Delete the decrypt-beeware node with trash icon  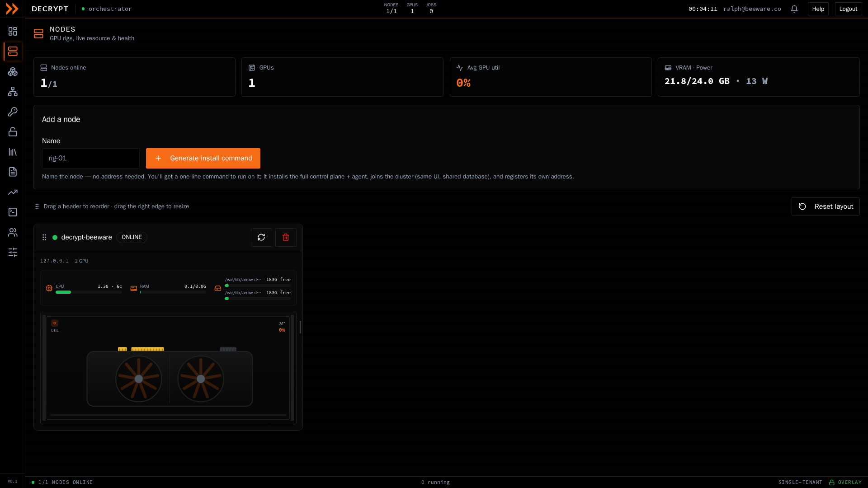point(286,237)
